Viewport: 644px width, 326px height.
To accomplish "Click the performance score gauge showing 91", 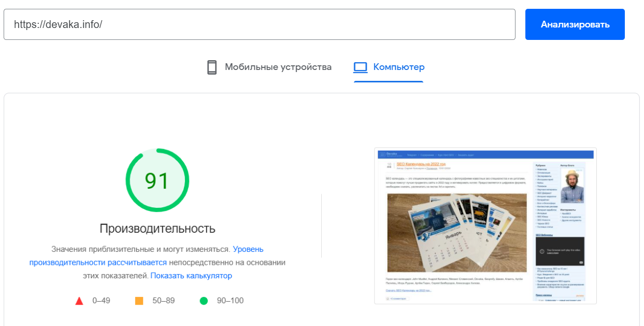I will 157,180.
